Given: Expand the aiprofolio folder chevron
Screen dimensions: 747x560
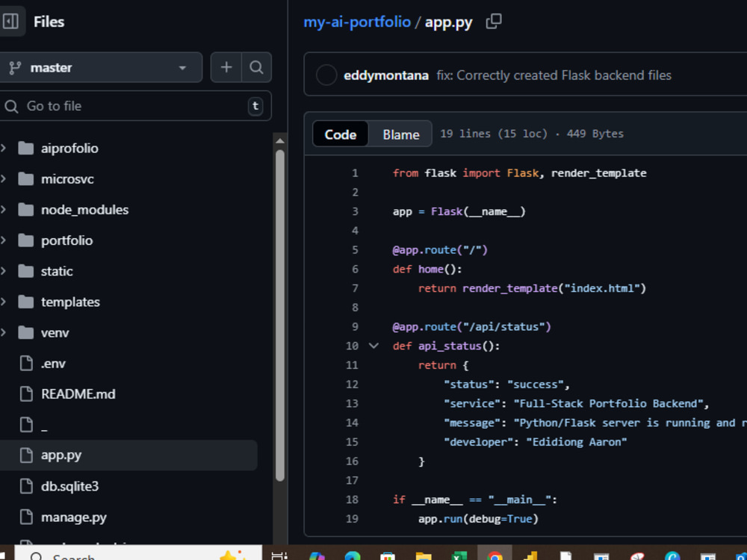Looking at the screenshot, I should [3, 148].
